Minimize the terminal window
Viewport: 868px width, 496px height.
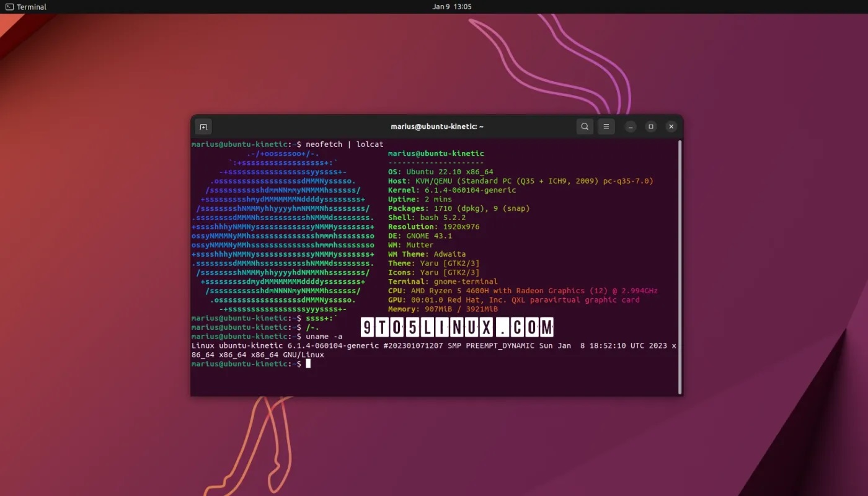pyautogui.click(x=630, y=126)
